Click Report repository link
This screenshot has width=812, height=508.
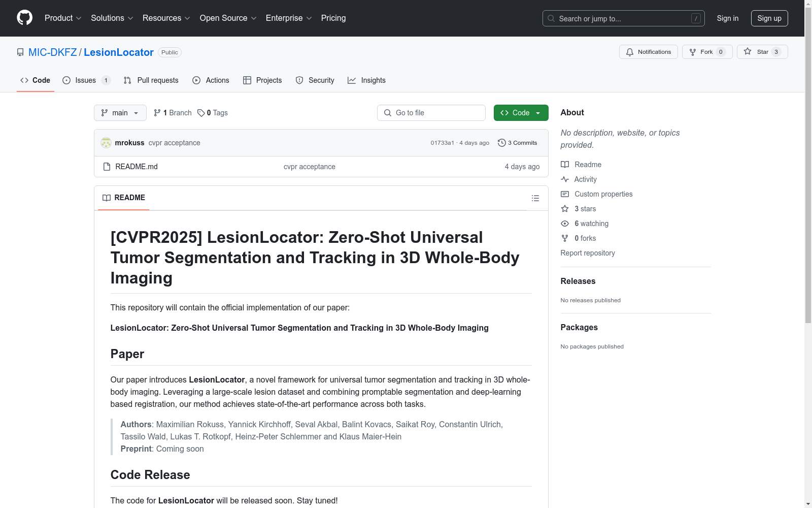588,253
